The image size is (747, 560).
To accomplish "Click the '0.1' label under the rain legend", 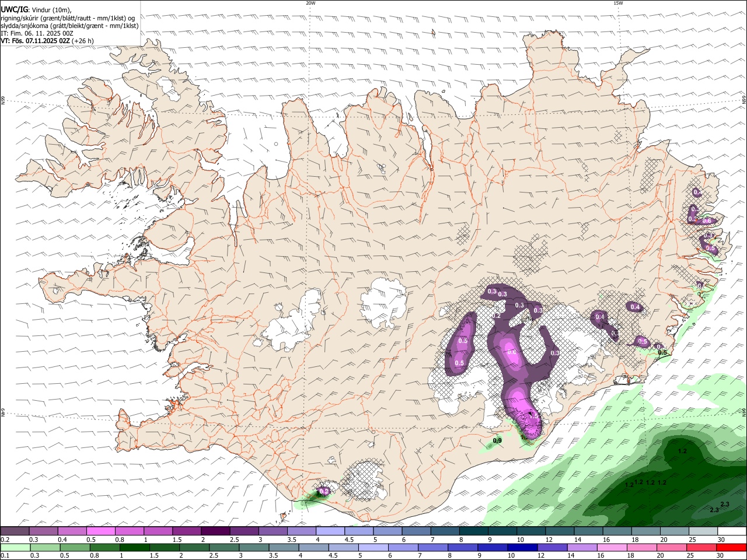I will 4,556.
